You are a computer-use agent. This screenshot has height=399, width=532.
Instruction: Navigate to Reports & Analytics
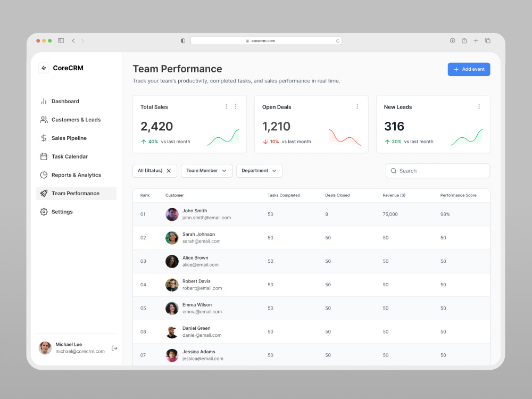(76, 174)
